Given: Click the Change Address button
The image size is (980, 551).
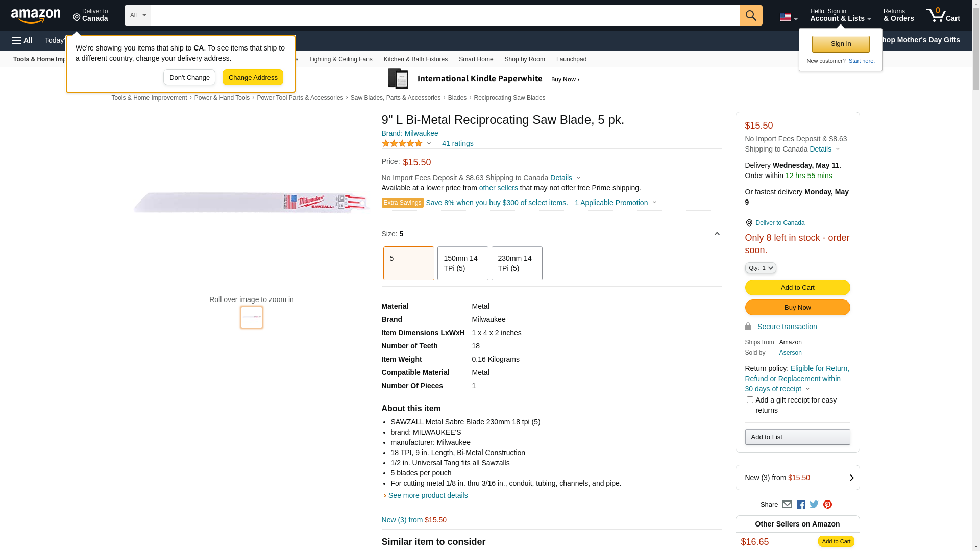Looking at the screenshot, I should tap(253, 78).
